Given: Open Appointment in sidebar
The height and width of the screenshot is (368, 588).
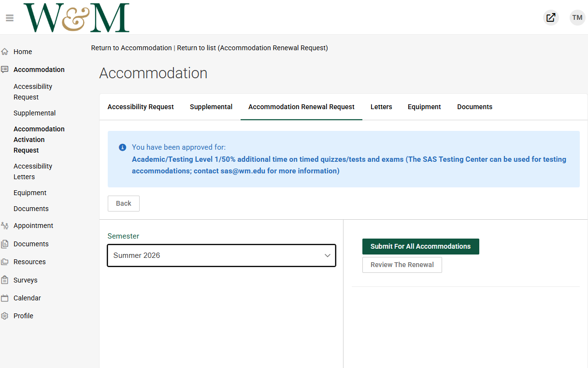Looking at the screenshot, I should tap(33, 226).
